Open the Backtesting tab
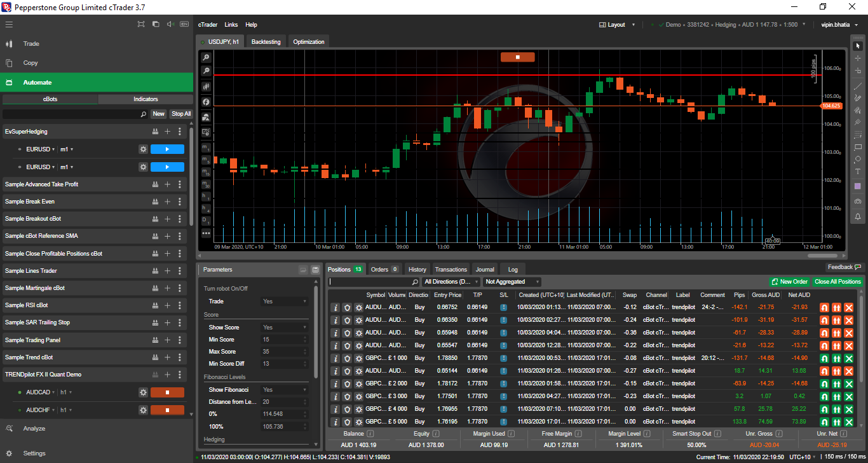The width and height of the screenshot is (868, 463). click(266, 42)
